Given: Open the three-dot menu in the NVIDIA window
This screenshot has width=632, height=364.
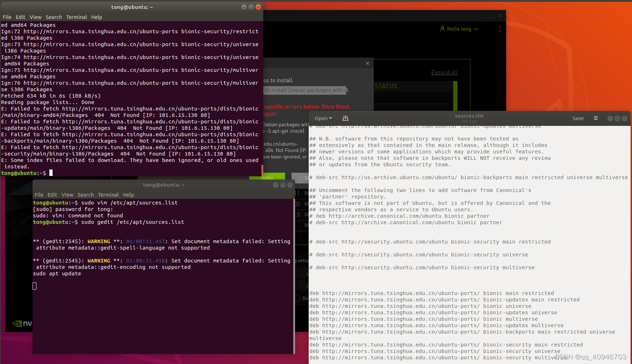Looking at the screenshot, I should [x=500, y=29].
